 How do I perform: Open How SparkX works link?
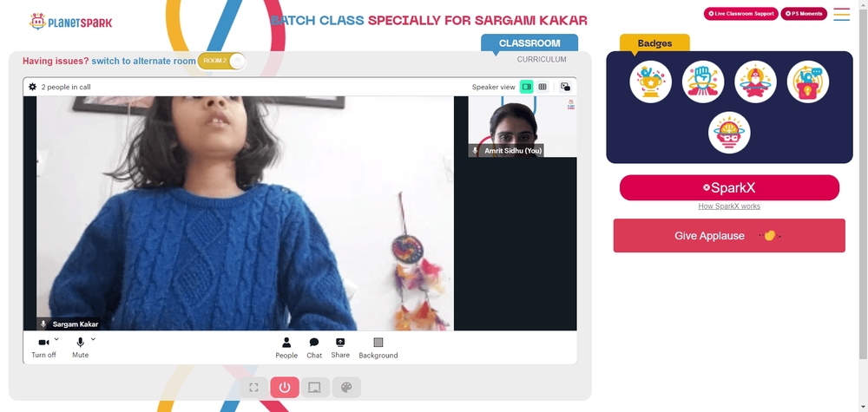pos(729,206)
